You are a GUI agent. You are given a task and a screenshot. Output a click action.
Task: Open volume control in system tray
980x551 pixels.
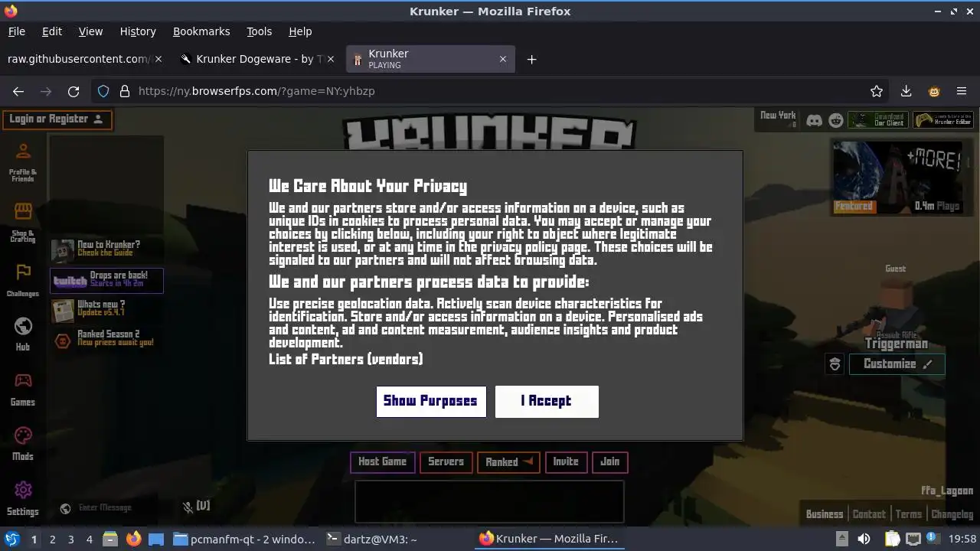click(x=864, y=539)
